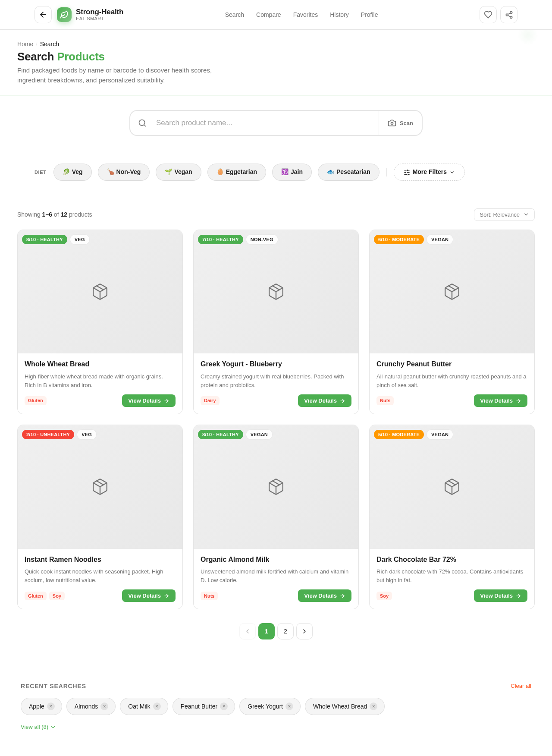Expand More Filters dropdown
Image resolution: width=552 pixels, height=756 pixels.
[429, 172]
